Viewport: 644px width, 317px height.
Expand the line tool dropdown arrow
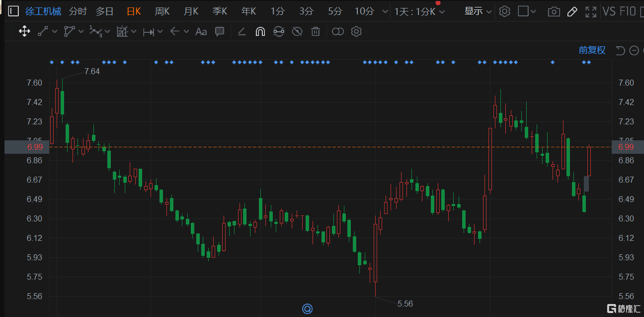(54, 32)
